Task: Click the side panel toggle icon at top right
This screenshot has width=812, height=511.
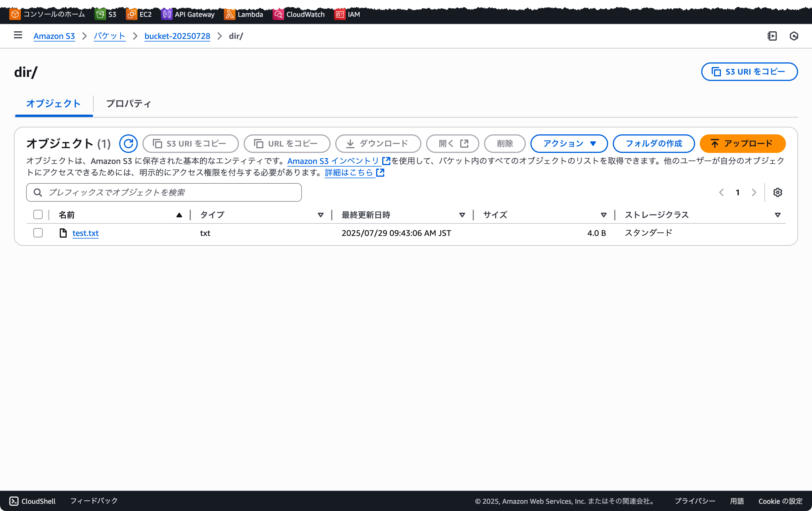Action: (x=772, y=36)
